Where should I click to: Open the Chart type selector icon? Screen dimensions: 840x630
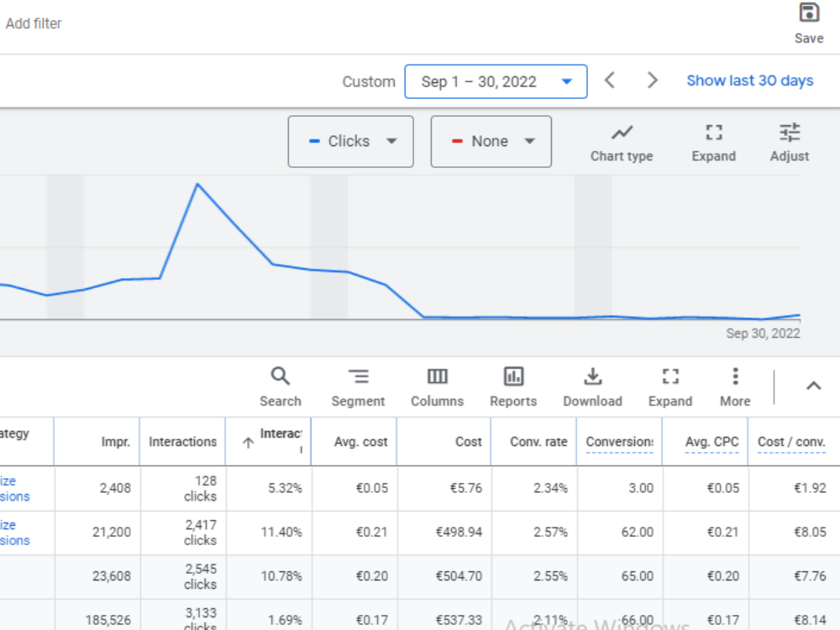622,133
